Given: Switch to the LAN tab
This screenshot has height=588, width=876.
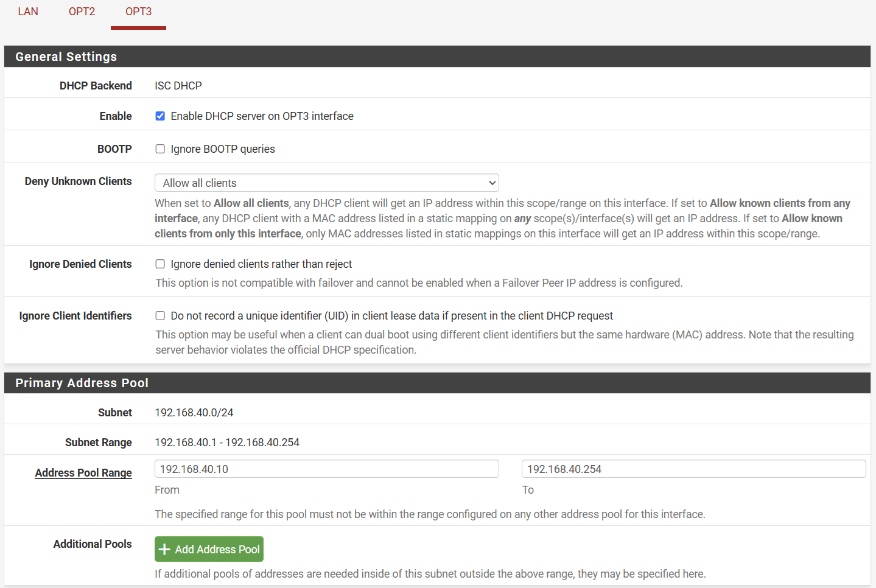Looking at the screenshot, I should [x=28, y=12].
